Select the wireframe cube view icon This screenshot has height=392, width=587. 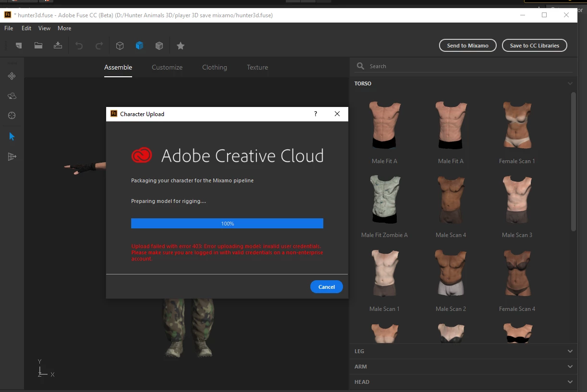coord(120,46)
